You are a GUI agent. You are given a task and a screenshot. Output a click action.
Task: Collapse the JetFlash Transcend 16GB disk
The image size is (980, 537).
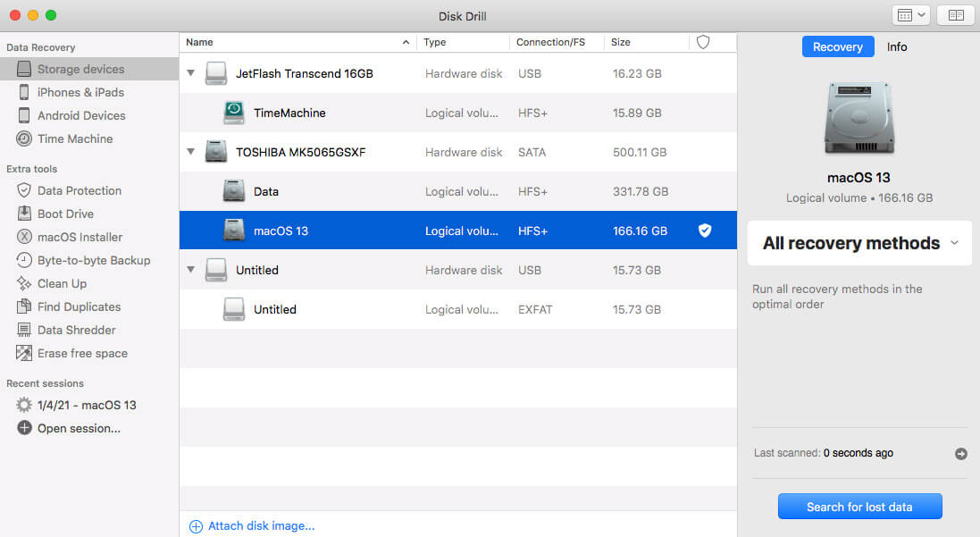coord(191,73)
